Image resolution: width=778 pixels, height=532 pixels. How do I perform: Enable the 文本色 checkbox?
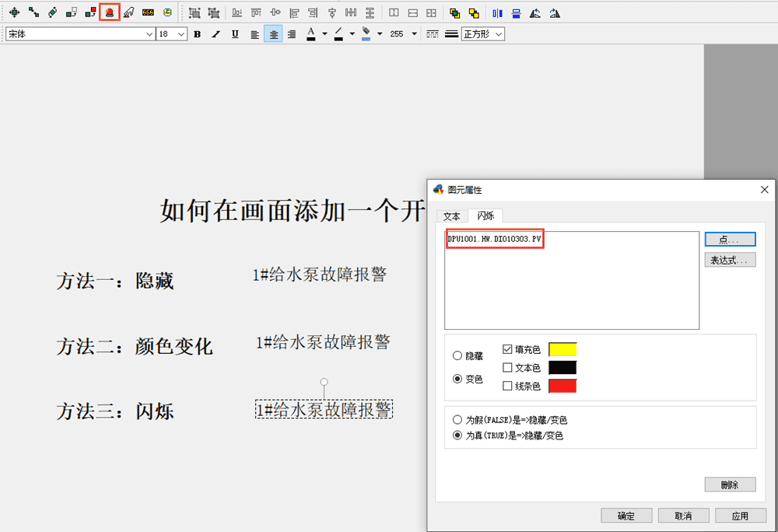(x=507, y=367)
